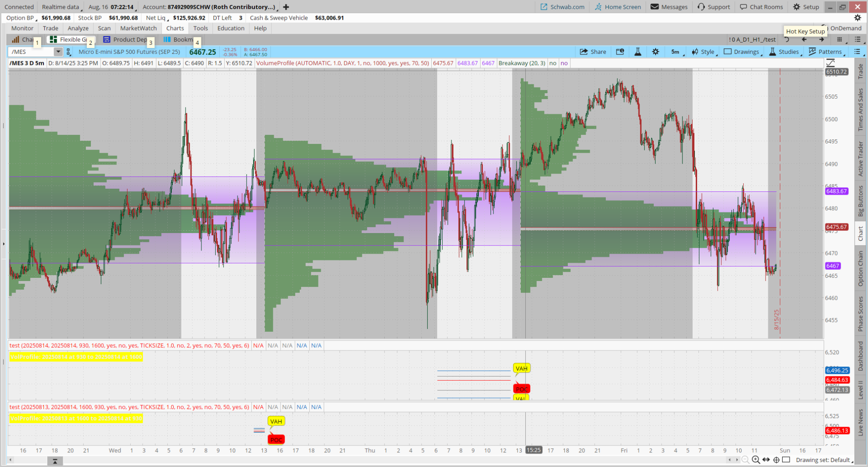Open the chart settings gear in chart toolbar
868x467 pixels.
(656, 52)
